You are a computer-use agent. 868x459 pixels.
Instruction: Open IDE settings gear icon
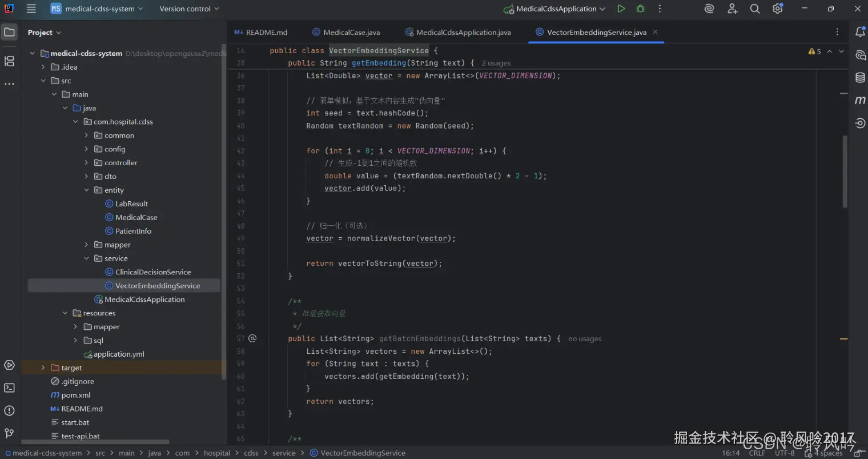777,9
